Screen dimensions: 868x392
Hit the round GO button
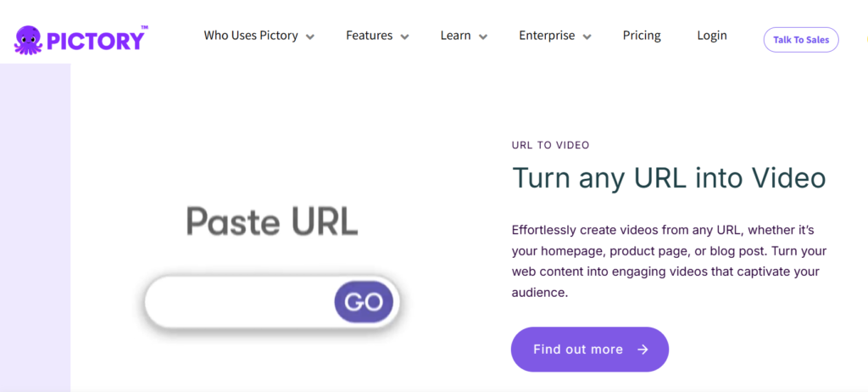click(364, 301)
